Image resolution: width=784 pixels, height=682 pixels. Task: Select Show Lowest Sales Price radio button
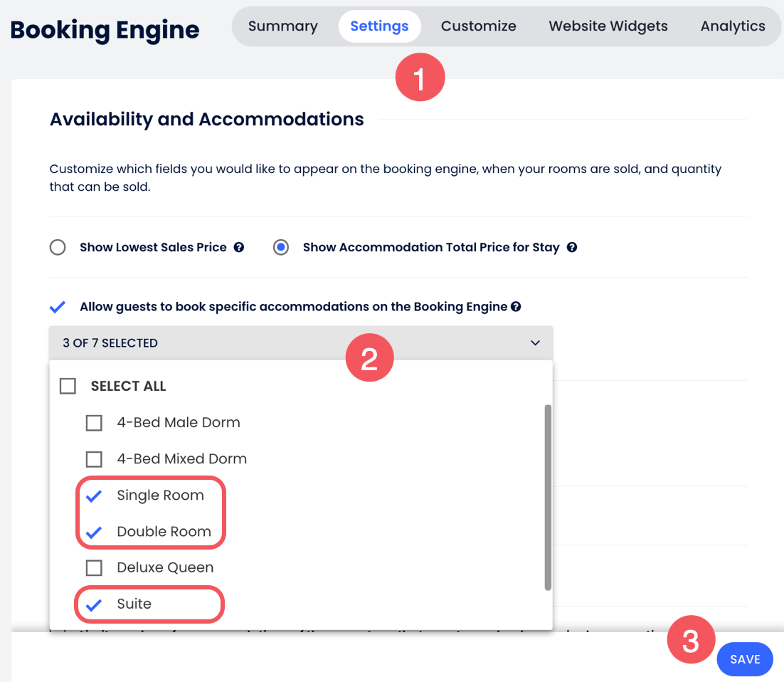(x=58, y=248)
